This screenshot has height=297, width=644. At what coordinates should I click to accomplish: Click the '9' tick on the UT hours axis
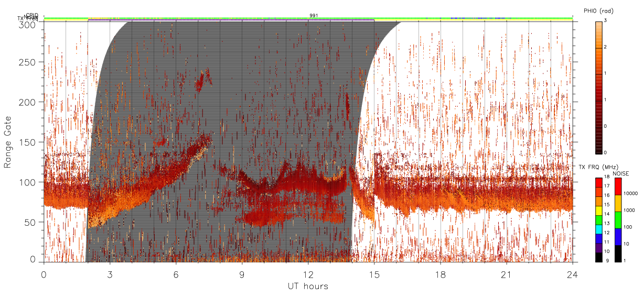[242, 274]
